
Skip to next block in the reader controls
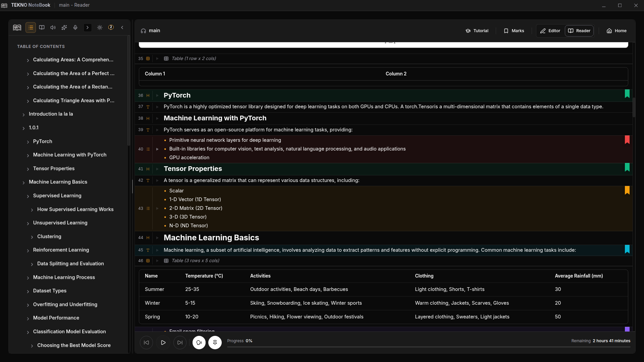click(180, 343)
